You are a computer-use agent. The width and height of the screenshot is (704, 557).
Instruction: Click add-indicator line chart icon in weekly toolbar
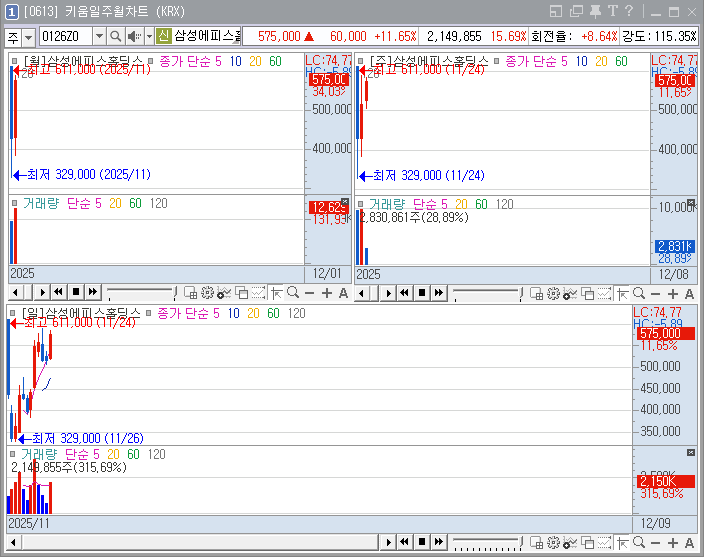(570, 294)
